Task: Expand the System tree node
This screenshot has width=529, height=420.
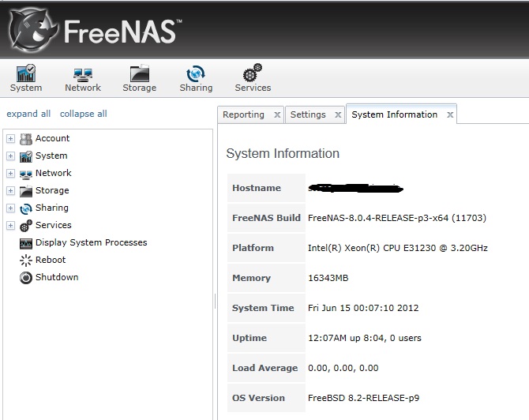Action: pos(10,156)
